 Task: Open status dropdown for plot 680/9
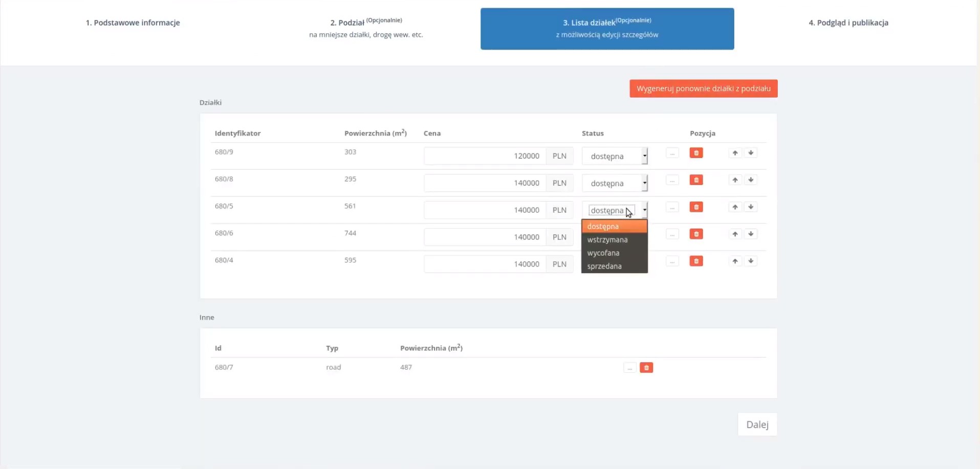pos(615,156)
